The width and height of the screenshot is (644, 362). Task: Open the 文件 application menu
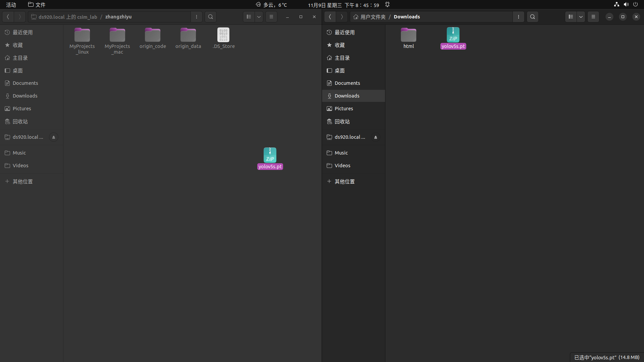click(x=37, y=5)
